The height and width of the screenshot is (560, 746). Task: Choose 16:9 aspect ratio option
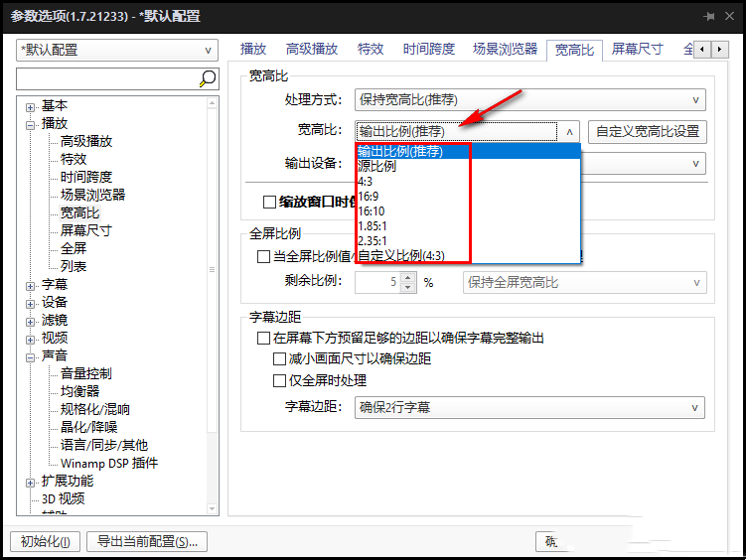468,197
